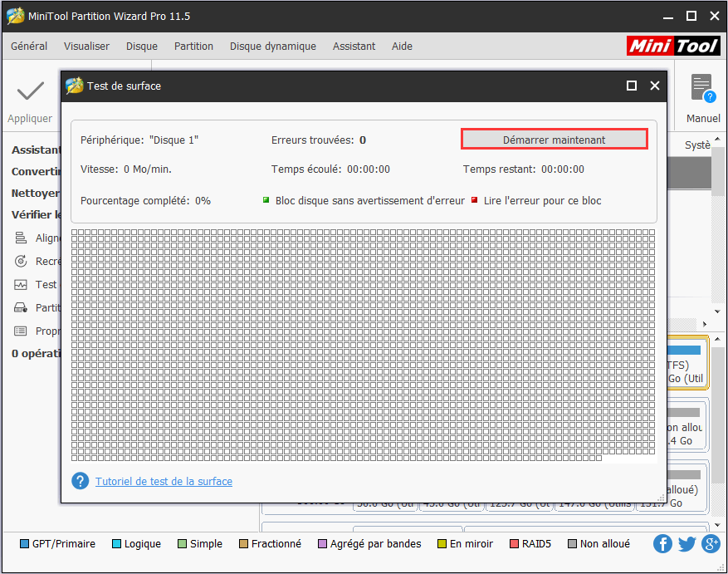Click the En miroir yellow legend swatch
This screenshot has width=728, height=574.
pos(442,543)
